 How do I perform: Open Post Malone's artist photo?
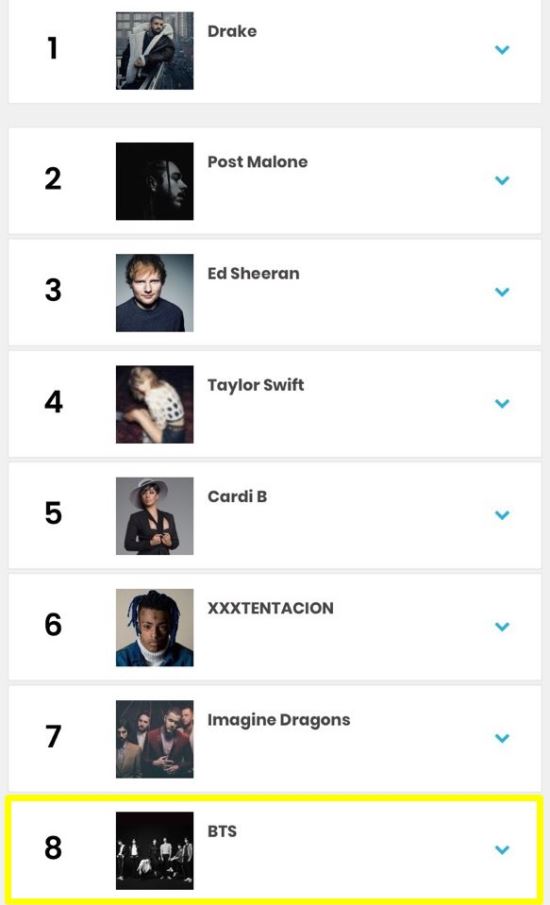pos(155,181)
